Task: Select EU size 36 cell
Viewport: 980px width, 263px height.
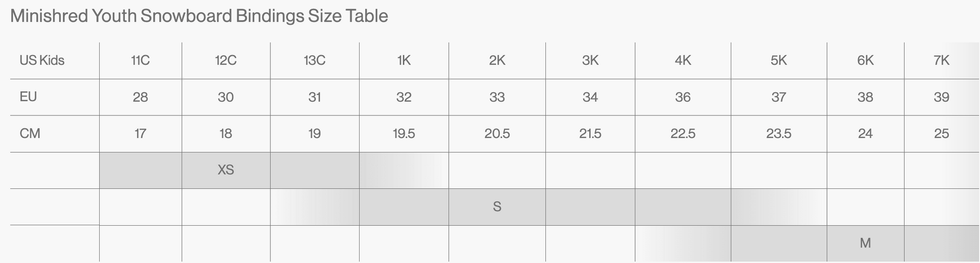Action: pos(682,97)
